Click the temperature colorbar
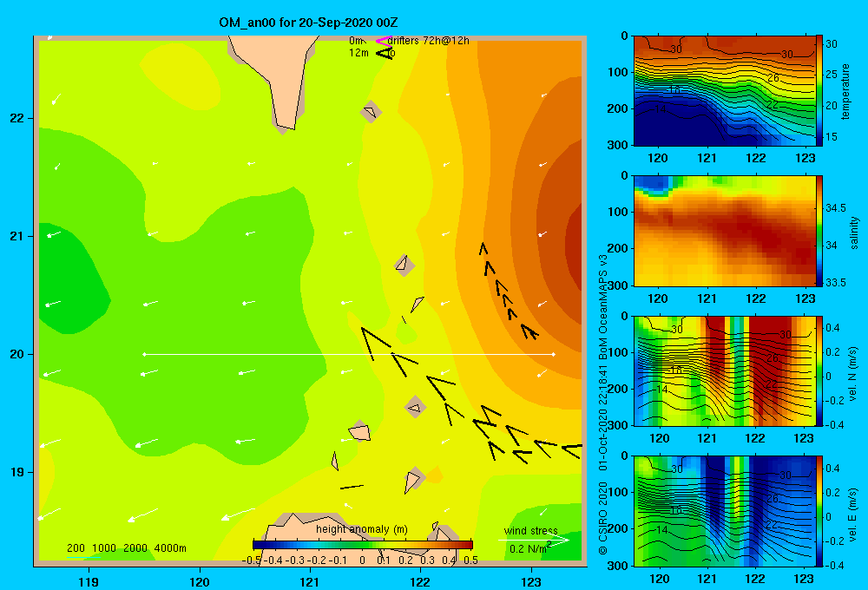Image resolution: width=868 pixels, height=590 pixels. (819, 91)
